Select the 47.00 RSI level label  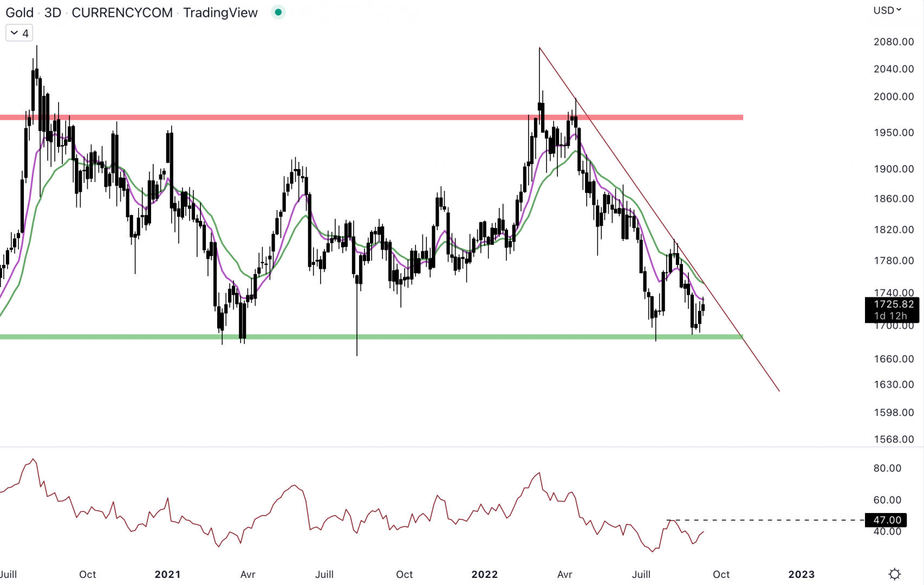(887, 520)
